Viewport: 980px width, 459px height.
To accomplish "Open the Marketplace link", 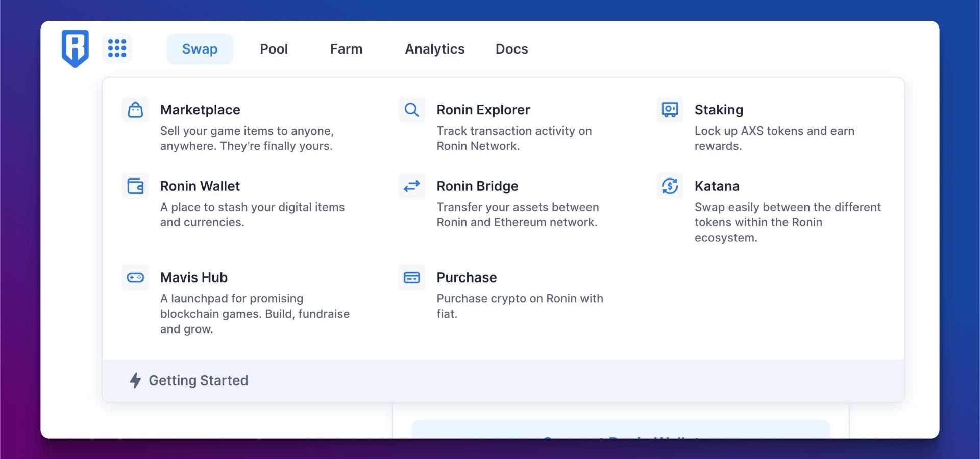I will click(x=200, y=110).
